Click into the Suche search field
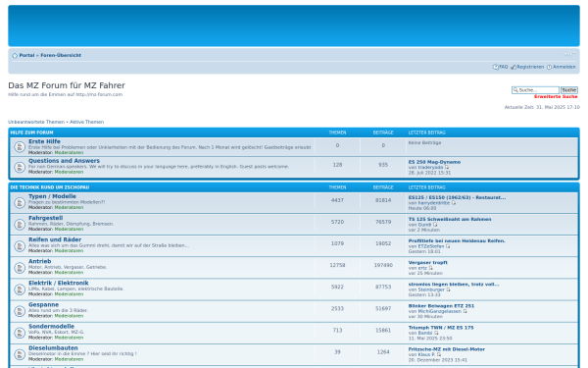 pyautogui.click(x=535, y=90)
